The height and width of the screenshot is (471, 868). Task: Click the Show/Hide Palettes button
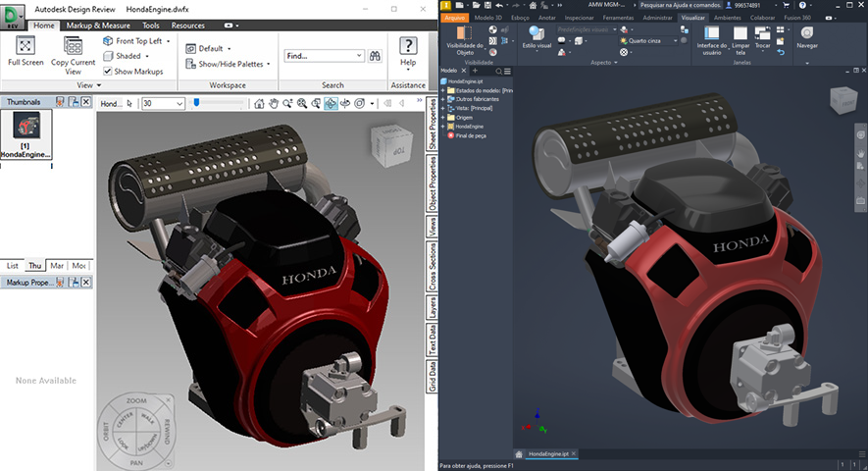(x=229, y=64)
